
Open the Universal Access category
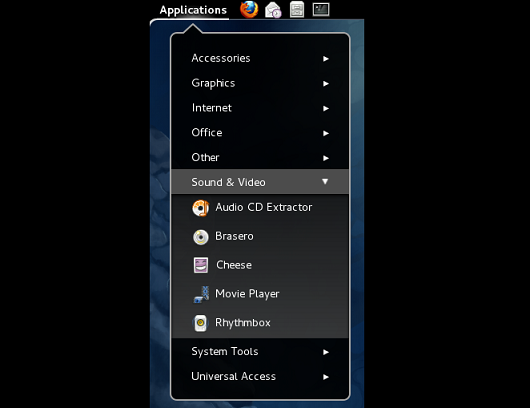click(x=260, y=376)
